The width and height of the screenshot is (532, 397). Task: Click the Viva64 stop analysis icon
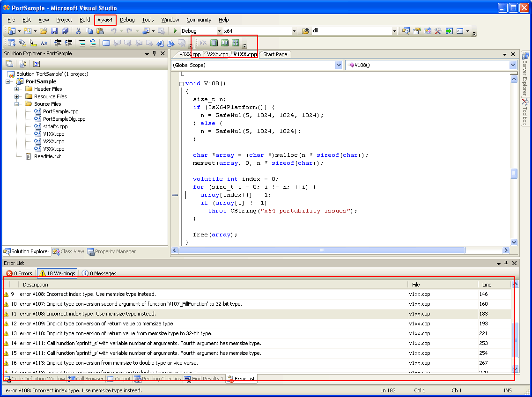click(203, 43)
